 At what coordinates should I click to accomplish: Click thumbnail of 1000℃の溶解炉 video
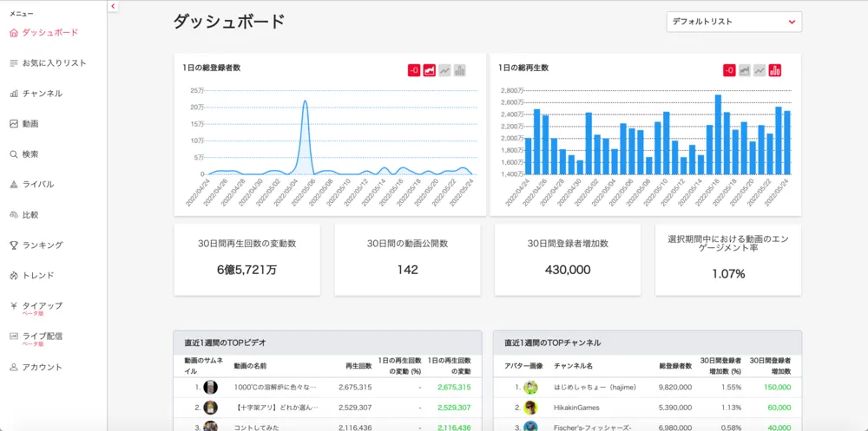tap(210, 388)
